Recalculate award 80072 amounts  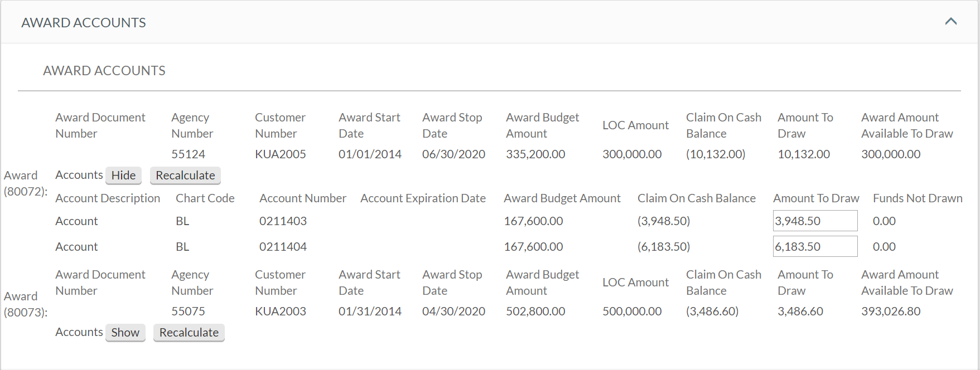pos(185,176)
